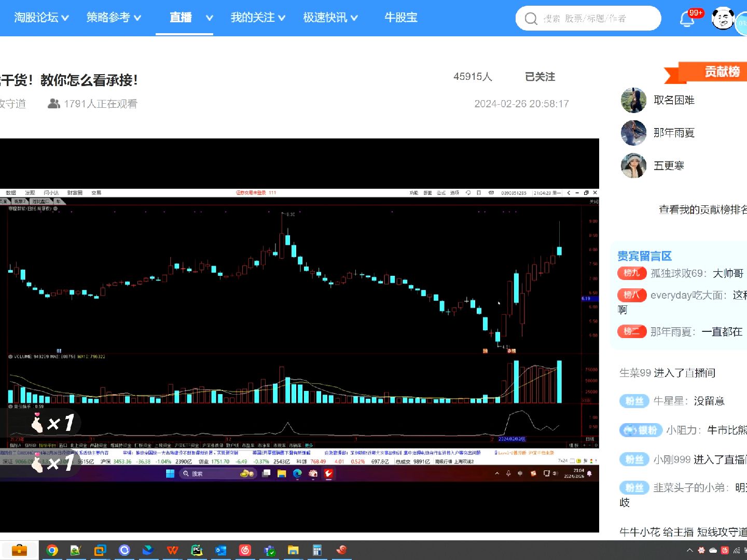
Task: Open PyCharm from the taskbar
Action: [x=197, y=550]
